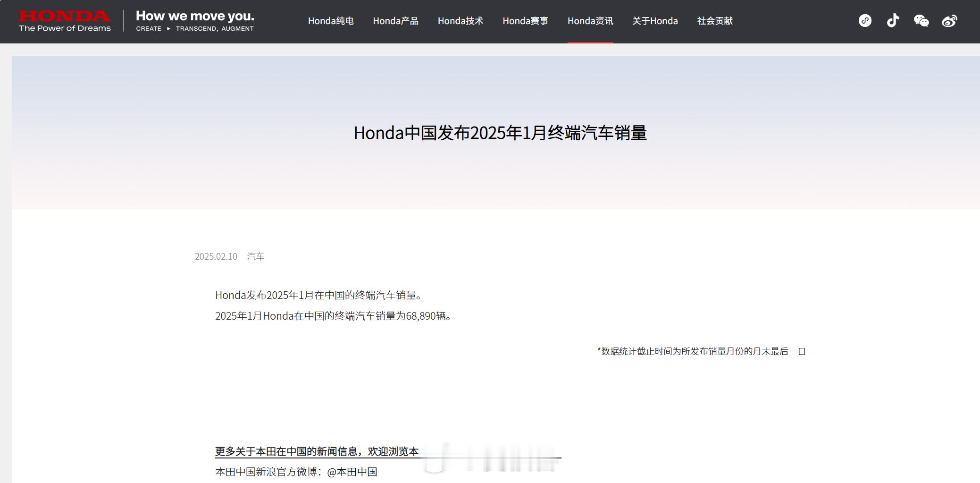The image size is (980, 483).
Task: Open the Honda赛事 menu
Action: point(525,21)
